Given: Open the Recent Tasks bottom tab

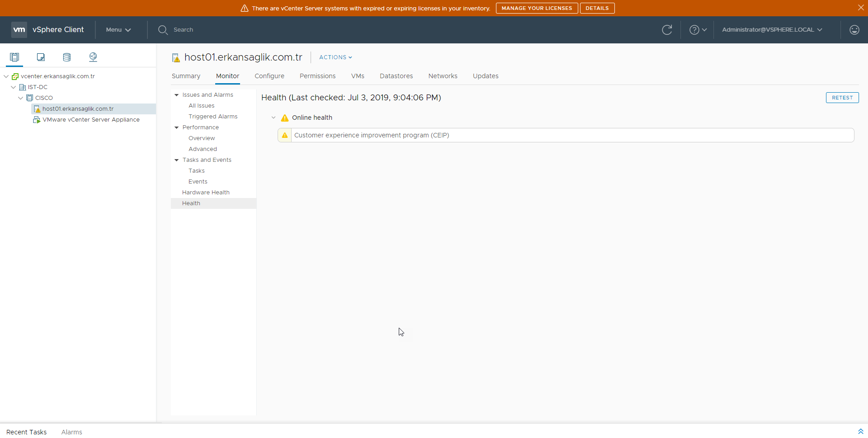Looking at the screenshot, I should click(x=26, y=432).
